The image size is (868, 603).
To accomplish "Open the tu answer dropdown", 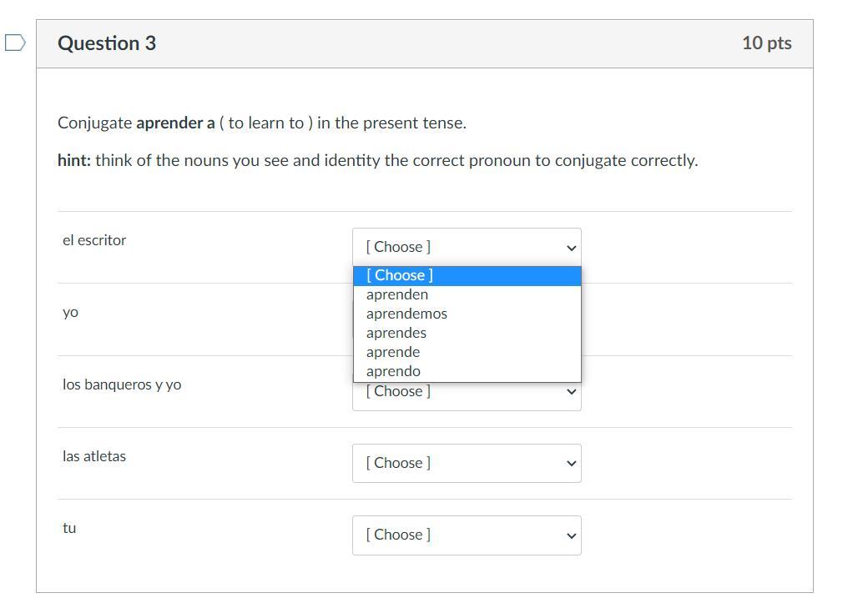I will tap(467, 535).
